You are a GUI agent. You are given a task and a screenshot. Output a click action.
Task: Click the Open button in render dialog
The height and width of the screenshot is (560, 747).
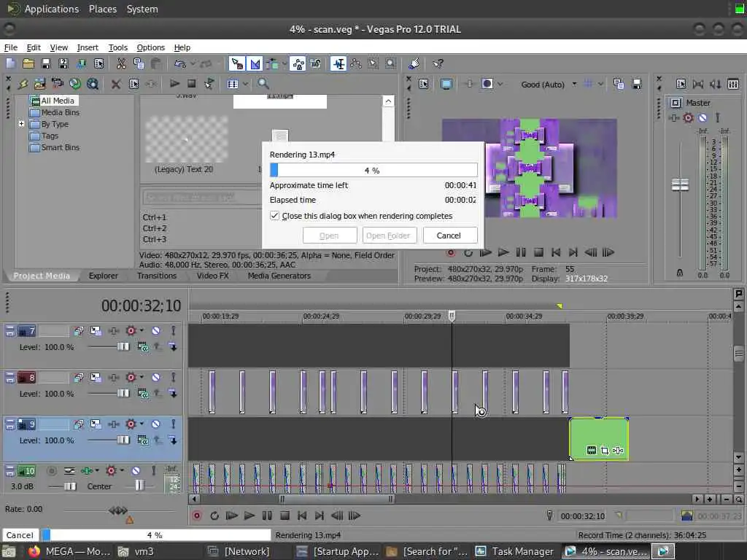(x=329, y=236)
